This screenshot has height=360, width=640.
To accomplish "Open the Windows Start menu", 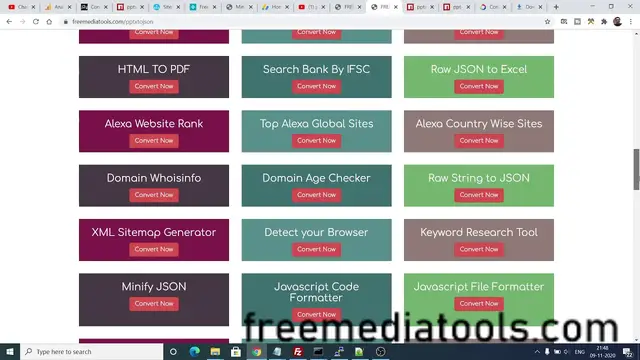I will [x=10, y=351].
